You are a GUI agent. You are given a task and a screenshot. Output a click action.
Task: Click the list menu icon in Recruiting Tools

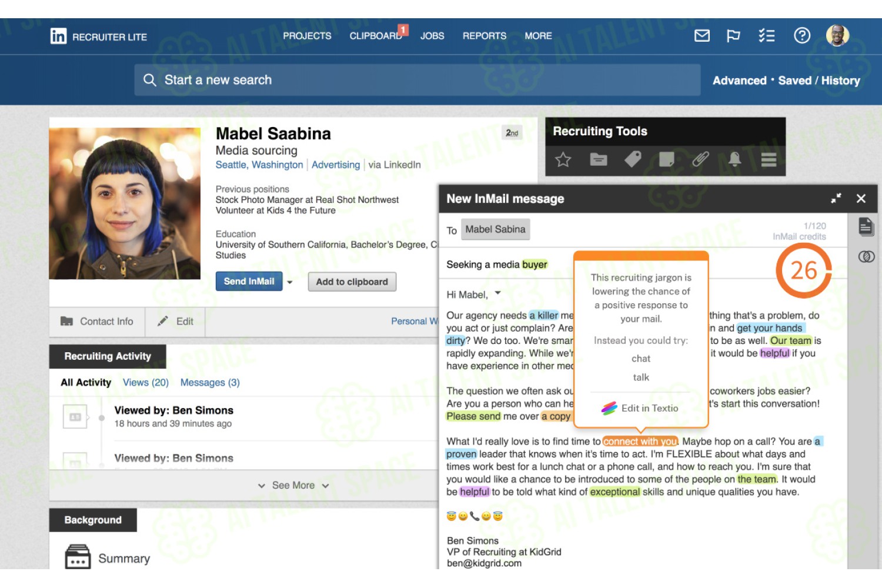tap(769, 159)
